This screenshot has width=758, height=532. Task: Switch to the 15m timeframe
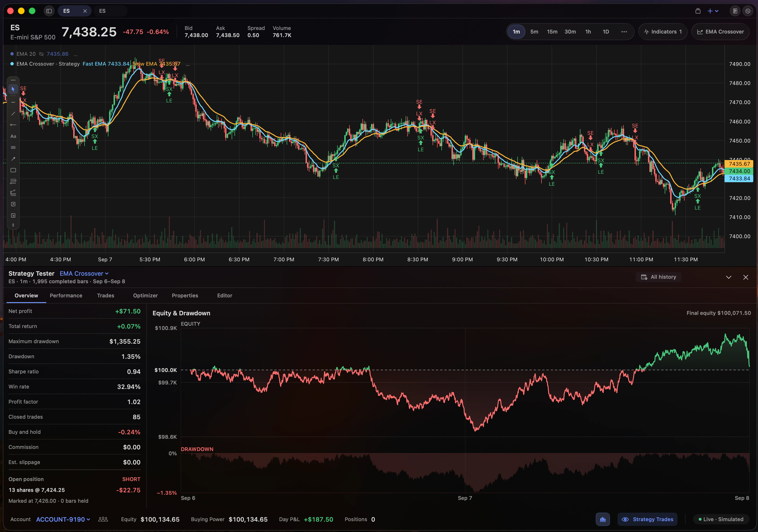pos(552,32)
